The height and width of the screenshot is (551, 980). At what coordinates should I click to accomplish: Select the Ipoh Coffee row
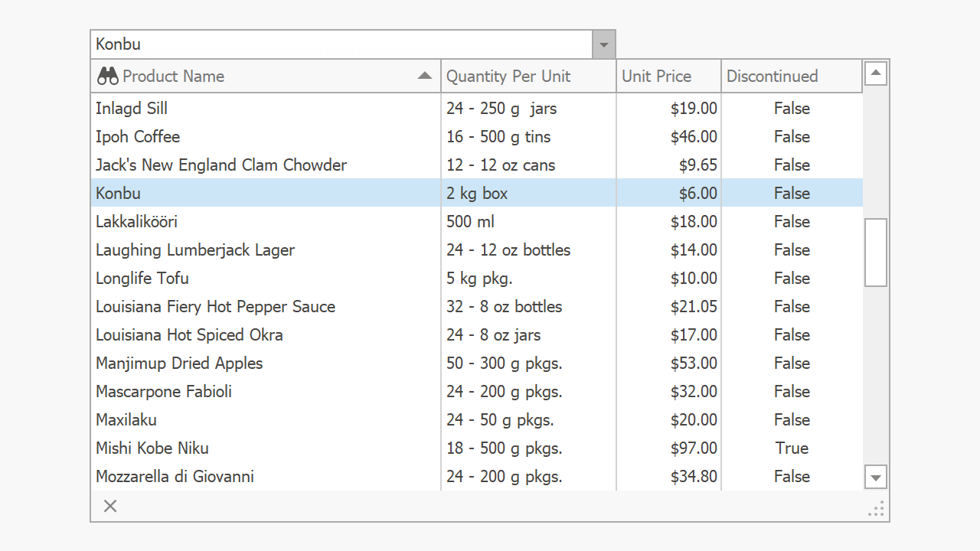(138, 137)
